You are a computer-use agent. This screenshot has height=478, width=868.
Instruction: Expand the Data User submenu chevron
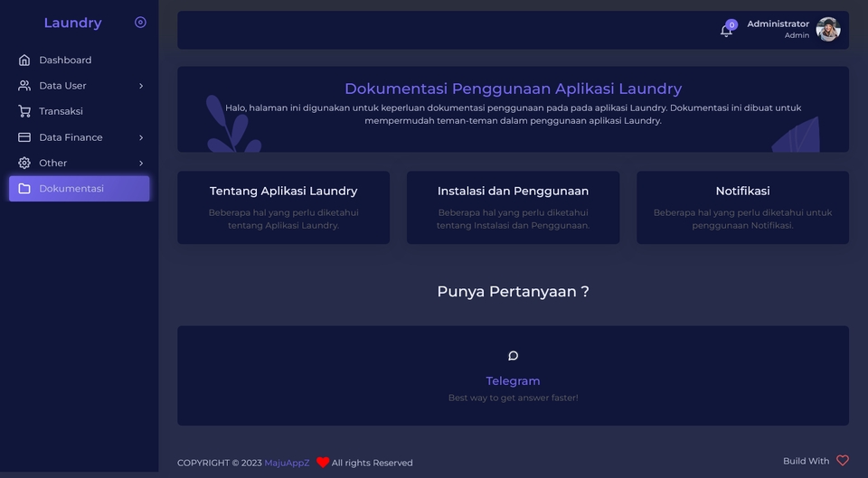click(141, 86)
